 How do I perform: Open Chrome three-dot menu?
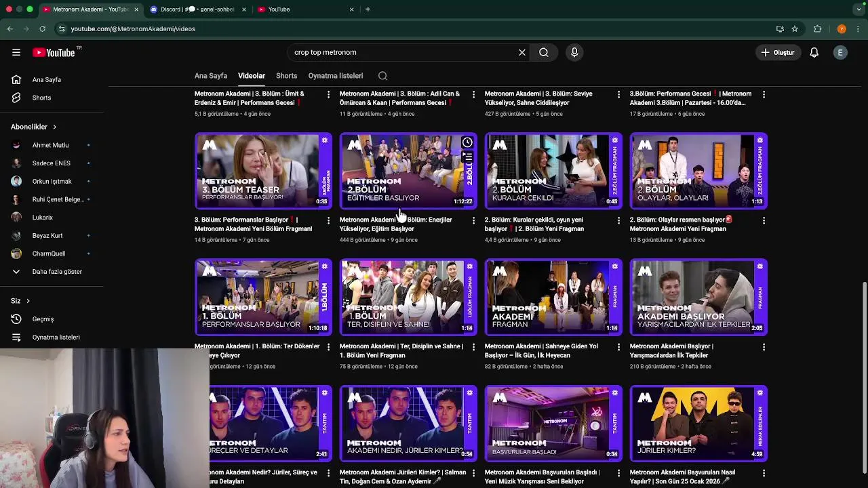(x=859, y=28)
